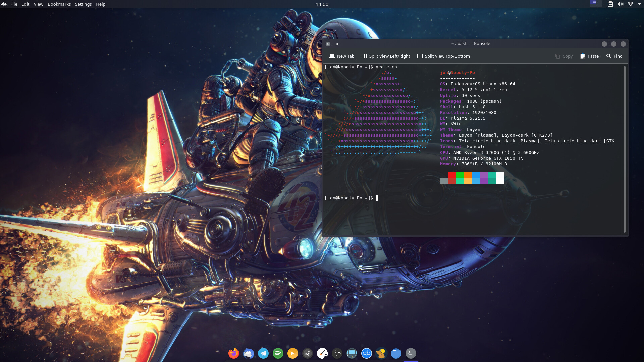Click the 'DE: Plasma 5.21.5' line
Image resolution: width=644 pixels, height=362 pixels.
click(463, 118)
